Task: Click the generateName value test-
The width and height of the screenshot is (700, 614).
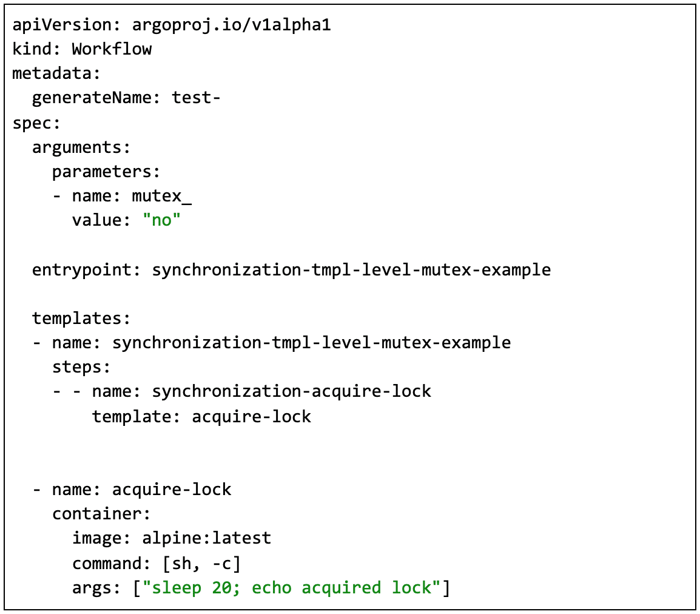Action: pyautogui.click(x=195, y=98)
